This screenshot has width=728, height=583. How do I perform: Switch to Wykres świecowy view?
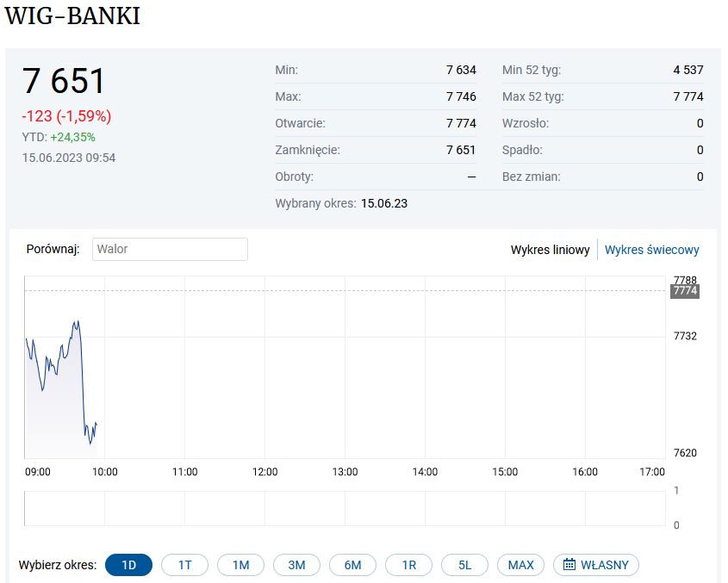(x=652, y=250)
